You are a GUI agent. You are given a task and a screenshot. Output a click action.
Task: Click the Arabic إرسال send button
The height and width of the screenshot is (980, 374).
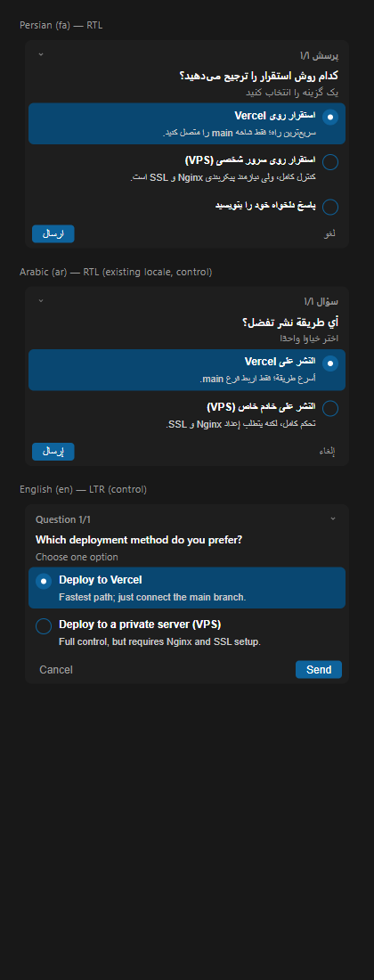53,452
